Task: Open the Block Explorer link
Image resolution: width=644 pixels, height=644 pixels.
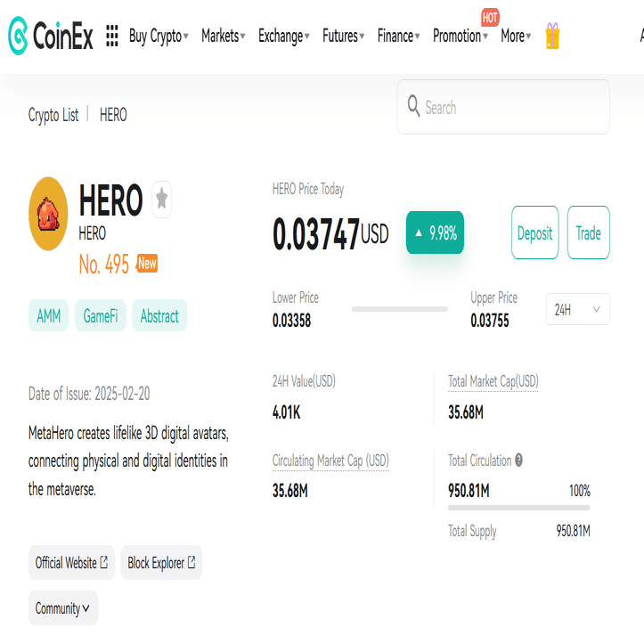Action: click(161, 562)
